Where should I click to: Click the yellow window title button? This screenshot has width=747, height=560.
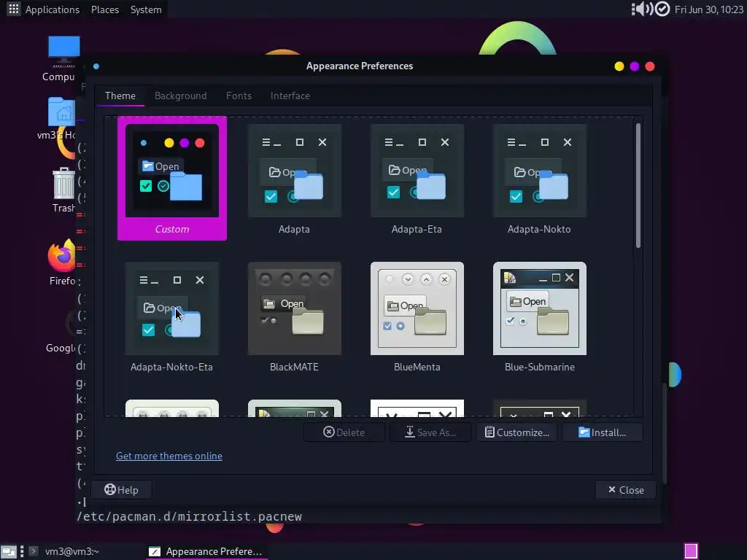pyautogui.click(x=619, y=66)
